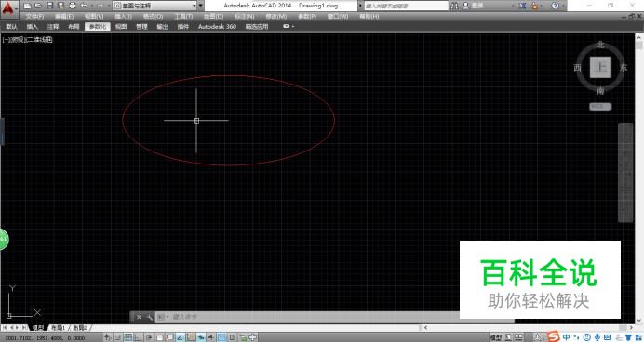Click Quick View Drawings icon in status bar
The image size is (644, 342).
[x=518, y=337]
